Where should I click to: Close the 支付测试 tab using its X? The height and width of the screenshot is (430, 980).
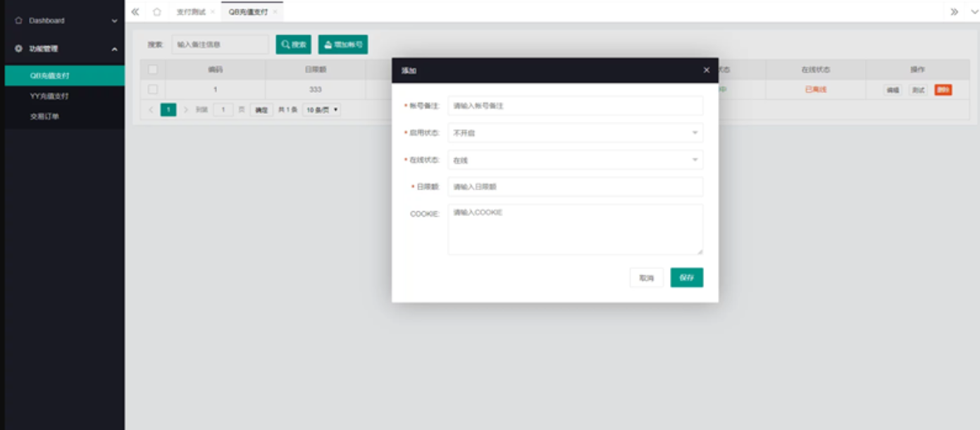[x=213, y=12]
